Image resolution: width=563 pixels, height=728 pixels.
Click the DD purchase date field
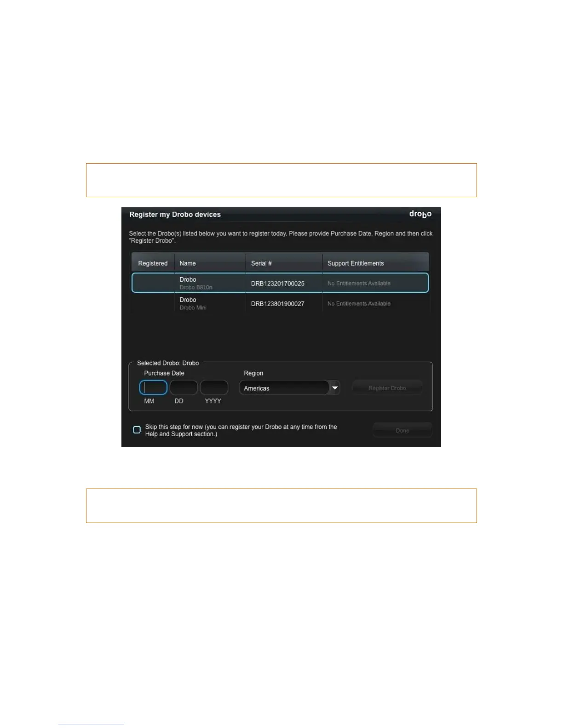(184, 388)
